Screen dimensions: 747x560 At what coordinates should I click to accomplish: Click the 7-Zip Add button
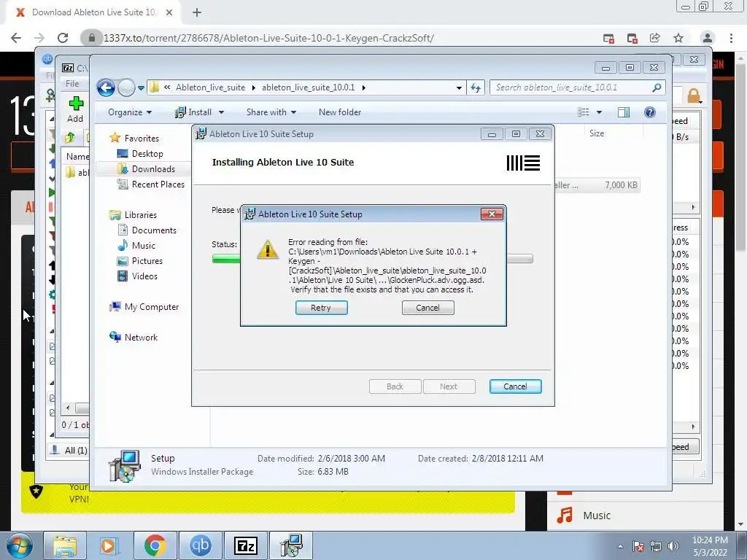(x=75, y=109)
